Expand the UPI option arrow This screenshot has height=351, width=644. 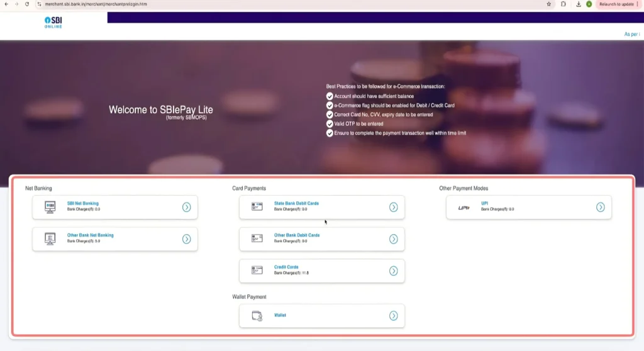coord(601,207)
